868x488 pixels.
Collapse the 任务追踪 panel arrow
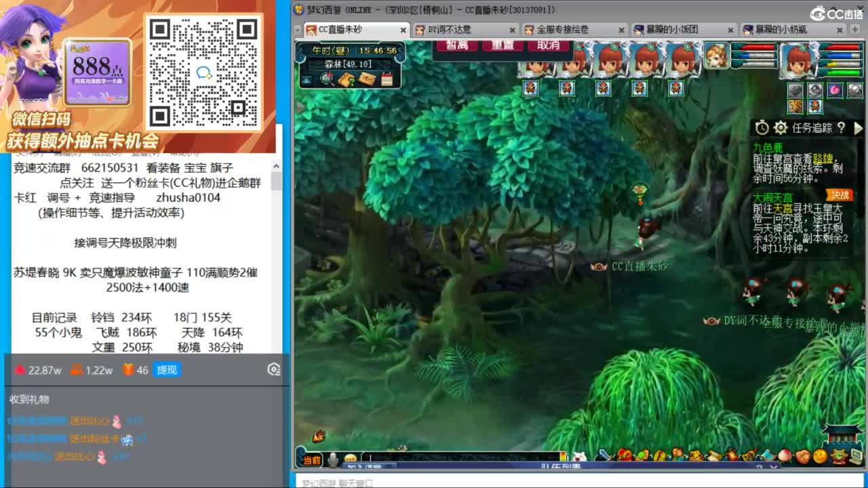coord(858,127)
